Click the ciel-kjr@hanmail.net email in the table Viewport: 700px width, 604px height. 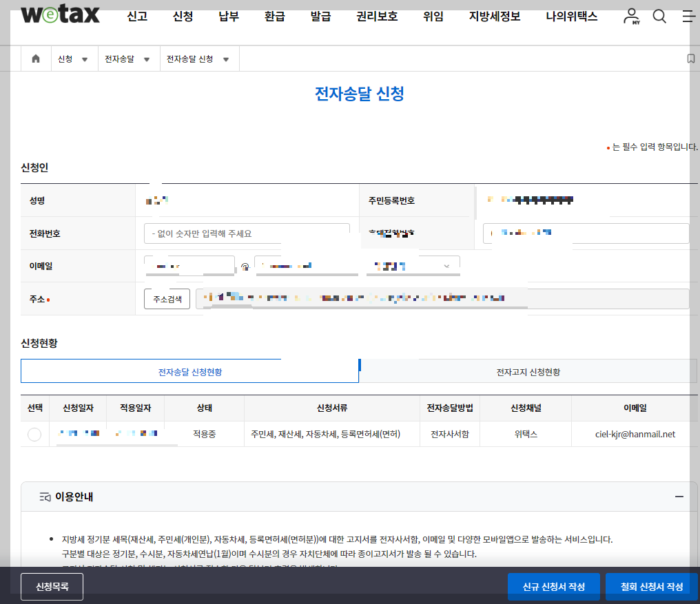click(635, 433)
